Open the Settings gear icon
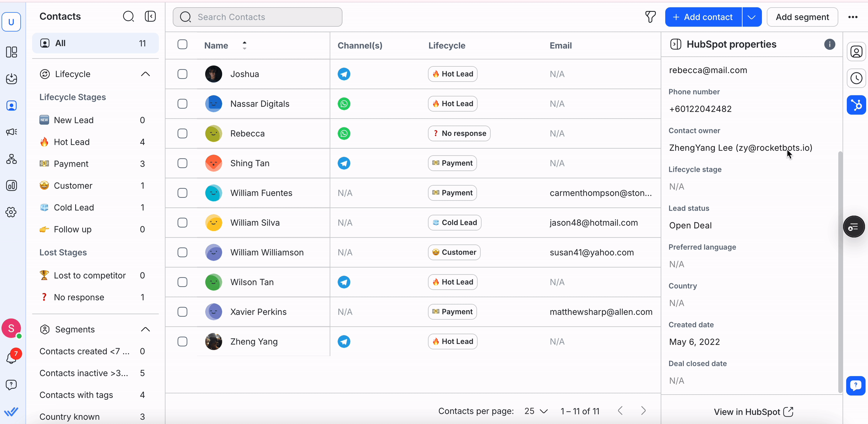Viewport: 868px width, 424px height. point(12,212)
